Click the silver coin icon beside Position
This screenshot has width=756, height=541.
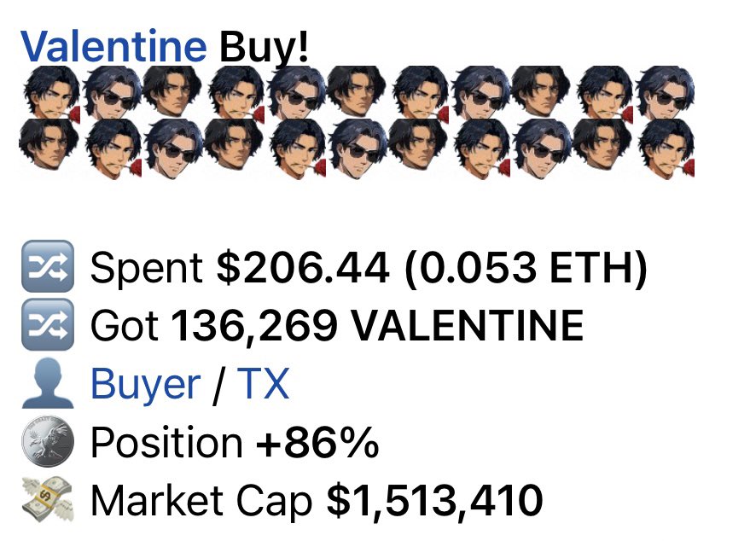click(x=49, y=440)
